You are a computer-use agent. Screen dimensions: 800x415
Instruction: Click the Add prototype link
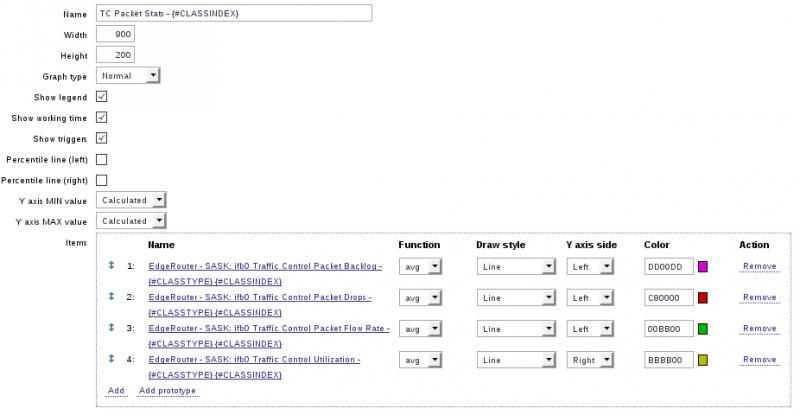[167, 390]
